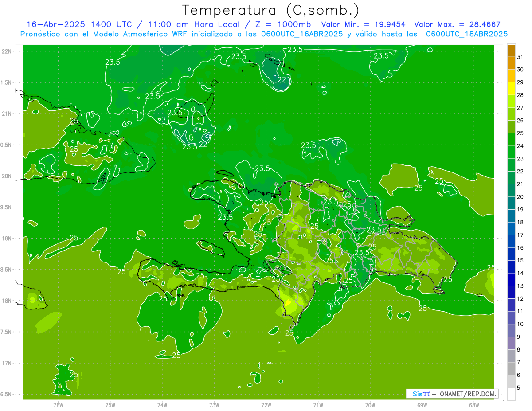Click the legend scale value '31'
Screen dimensions: 532x411
(x=520, y=56)
